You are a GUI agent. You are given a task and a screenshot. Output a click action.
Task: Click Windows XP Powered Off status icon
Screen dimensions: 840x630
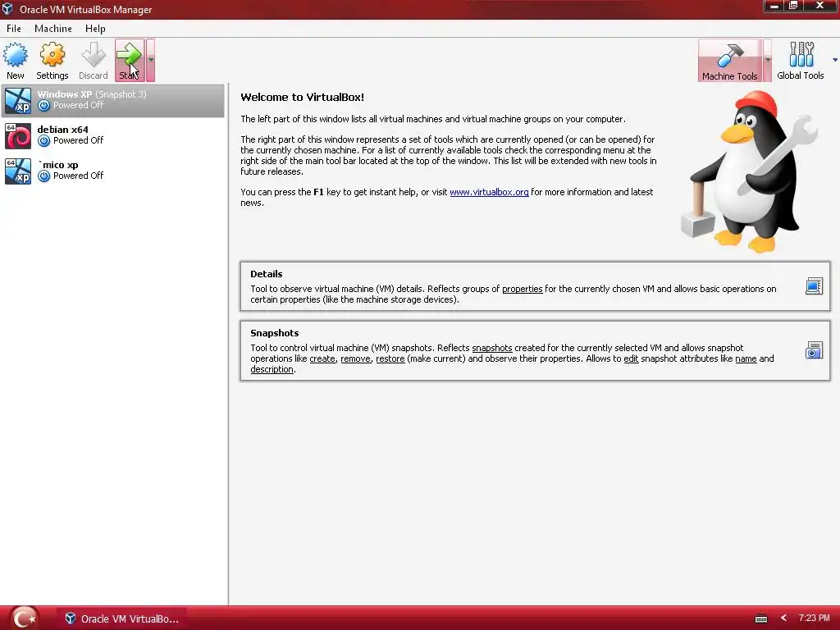click(x=44, y=106)
